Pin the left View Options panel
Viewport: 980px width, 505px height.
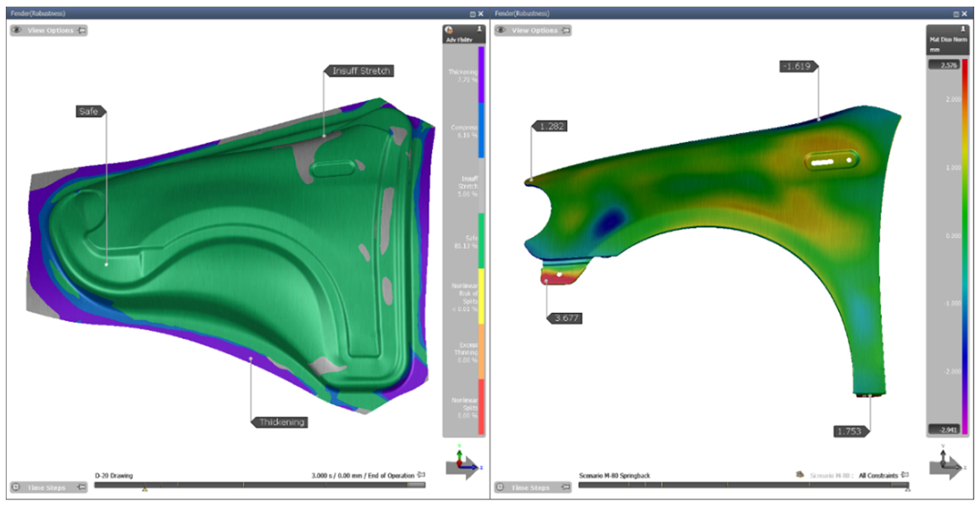pyautogui.click(x=82, y=30)
